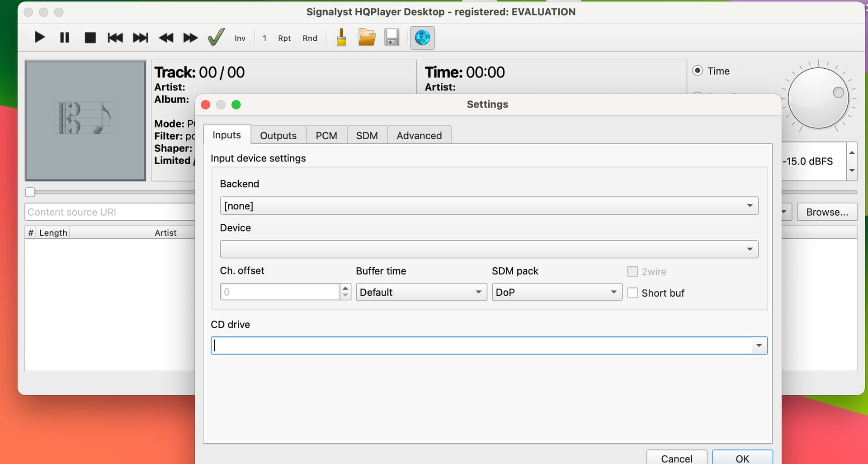Toggle Inv phase inversion
The height and width of the screenshot is (464, 868).
click(240, 38)
